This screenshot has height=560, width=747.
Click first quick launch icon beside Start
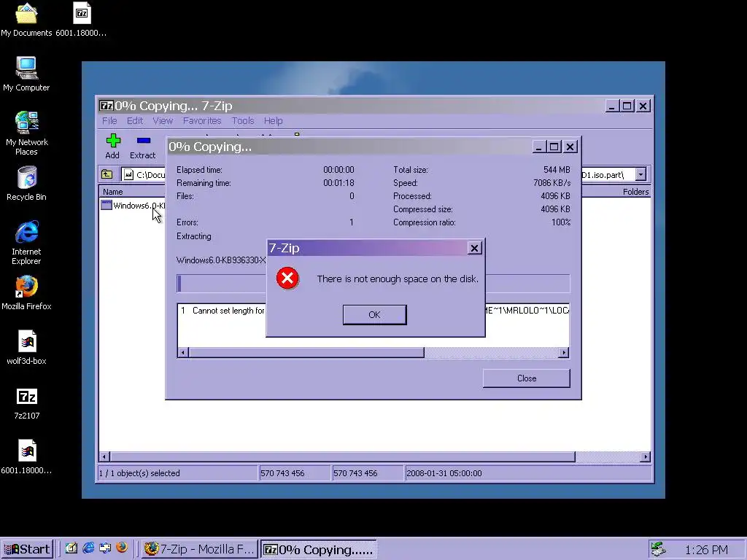[71, 548]
